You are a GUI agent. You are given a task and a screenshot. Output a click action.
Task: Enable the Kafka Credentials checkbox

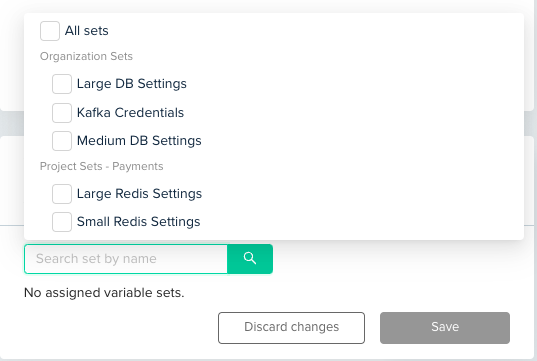[62, 113]
